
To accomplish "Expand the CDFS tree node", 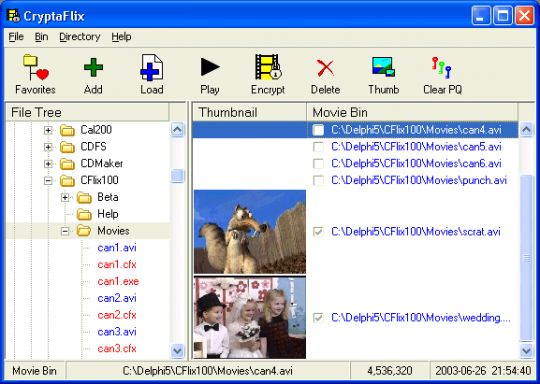I will click(48, 147).
